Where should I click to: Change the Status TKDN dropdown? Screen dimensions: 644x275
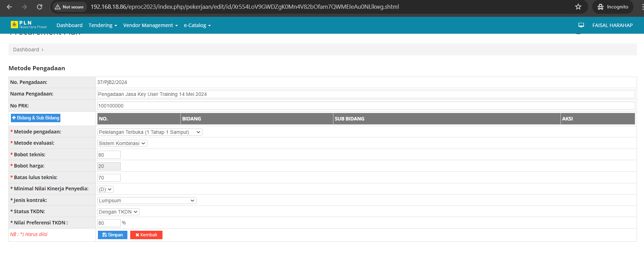(x=118, y=212)
